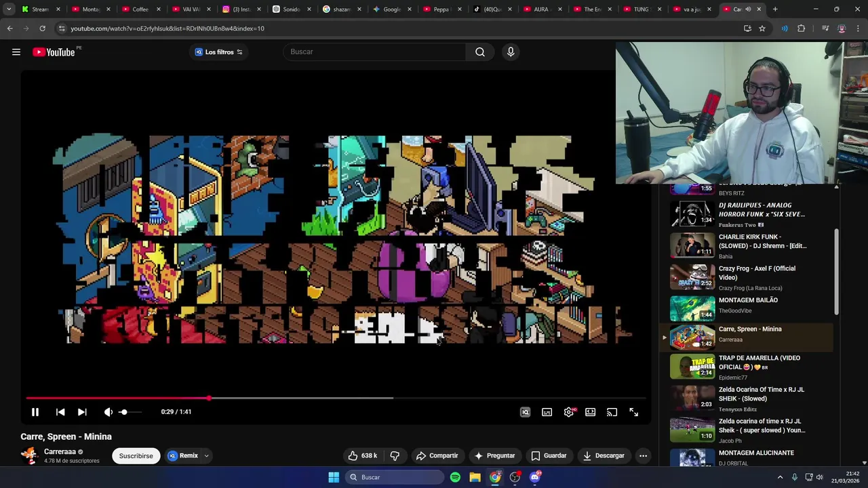
Task: Dislike the video
Action: click(395, 455)
